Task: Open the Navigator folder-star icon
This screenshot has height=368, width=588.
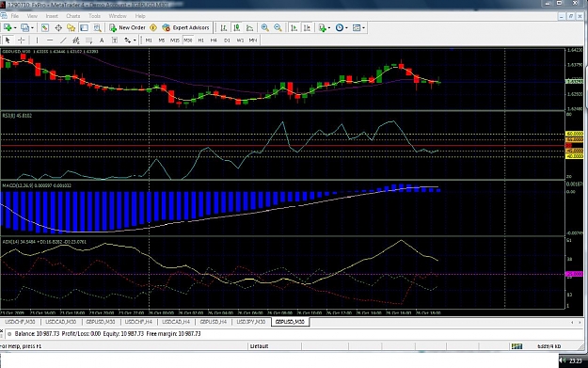Action: [71, 27]
